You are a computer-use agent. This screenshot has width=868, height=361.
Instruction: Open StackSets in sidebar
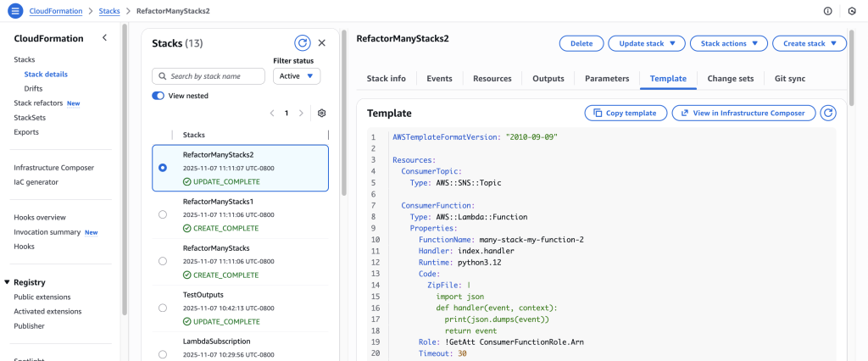(30, 118)
